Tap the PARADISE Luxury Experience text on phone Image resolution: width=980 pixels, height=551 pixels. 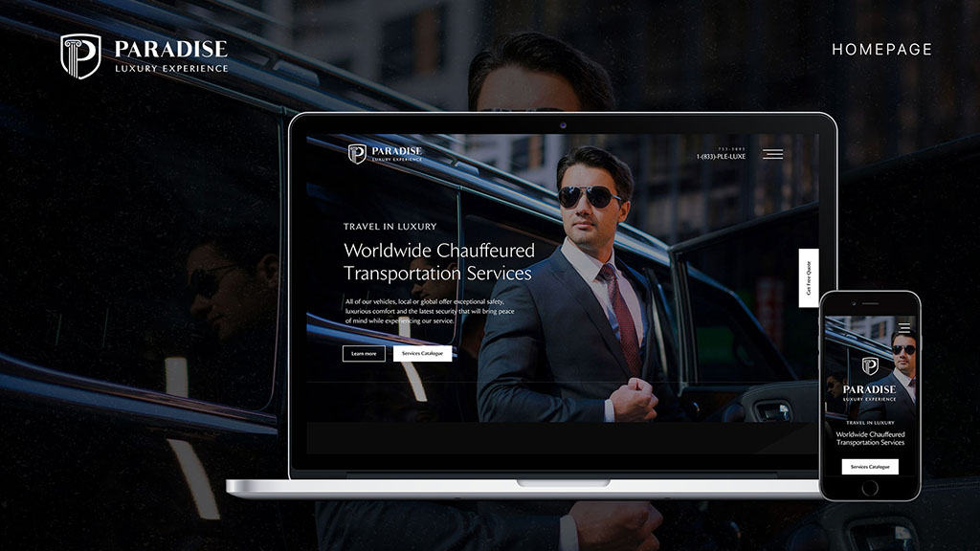click(870, 392)
